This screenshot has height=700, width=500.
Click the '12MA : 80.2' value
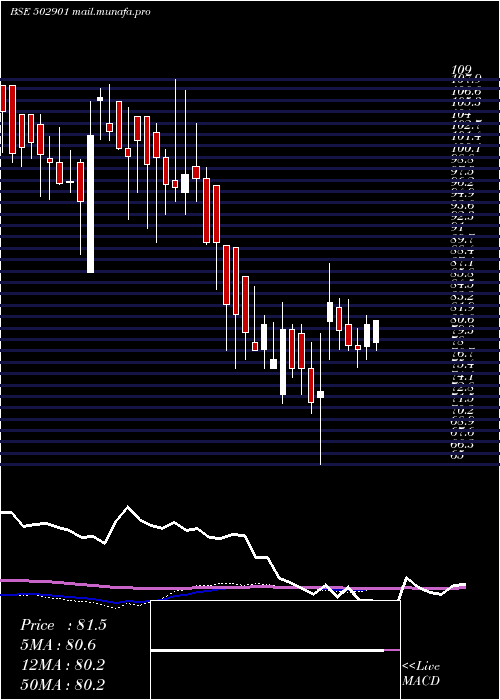(62, 665)
